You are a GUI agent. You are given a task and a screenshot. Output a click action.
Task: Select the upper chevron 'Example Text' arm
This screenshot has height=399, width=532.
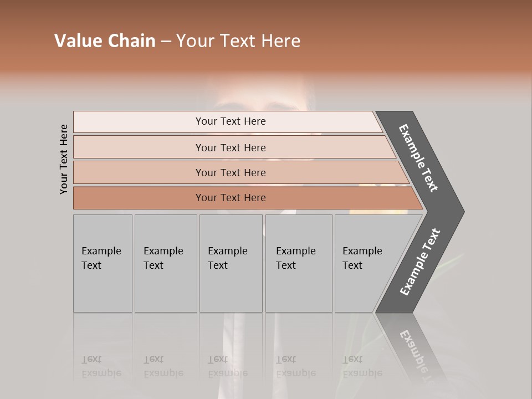coord(420,158)
